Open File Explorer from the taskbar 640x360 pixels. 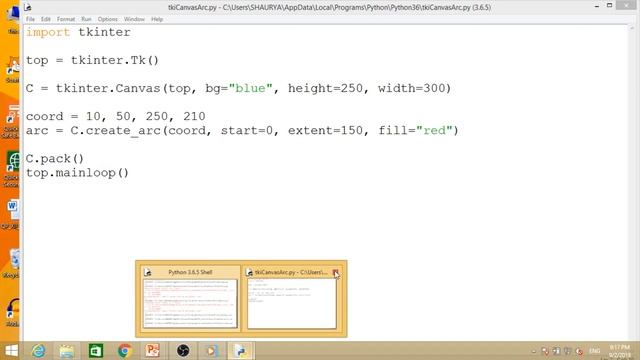tap(67, 351)
